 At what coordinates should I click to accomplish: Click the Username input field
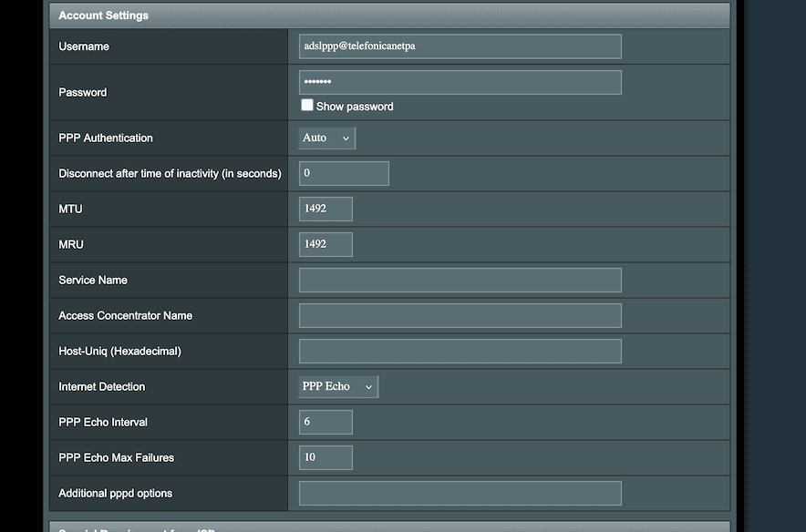[460, 46]
